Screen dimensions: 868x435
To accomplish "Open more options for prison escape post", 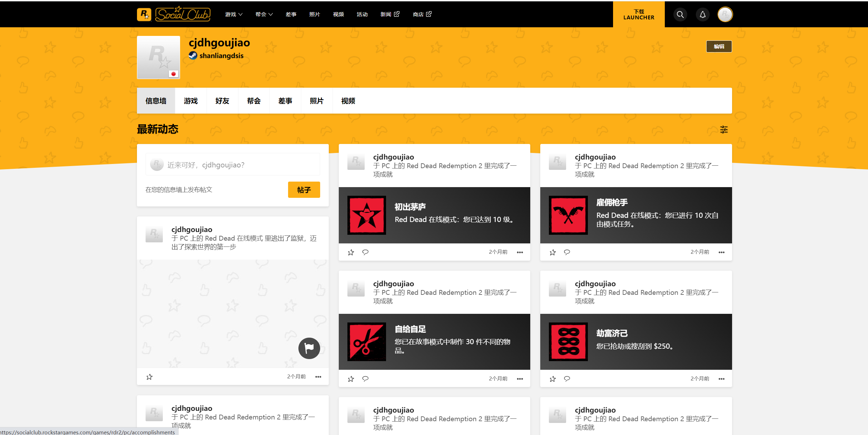I will tap(318, 377).
